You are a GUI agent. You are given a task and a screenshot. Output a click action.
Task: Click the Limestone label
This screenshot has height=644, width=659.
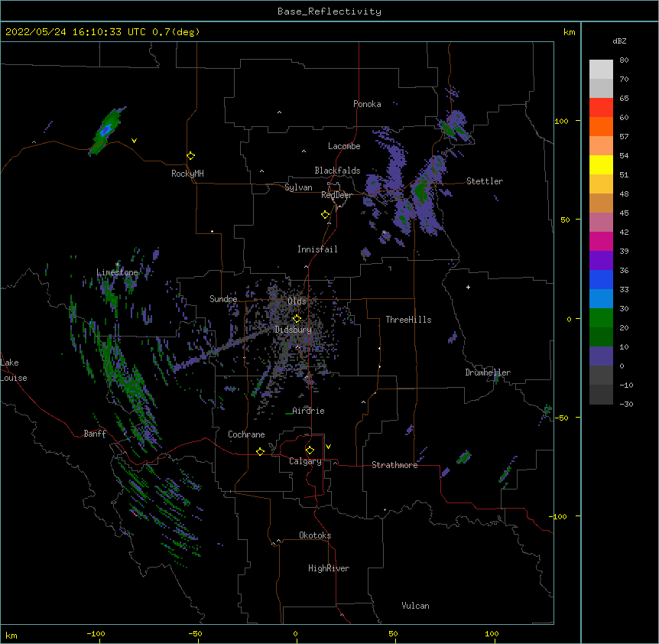tap(117, 272)
